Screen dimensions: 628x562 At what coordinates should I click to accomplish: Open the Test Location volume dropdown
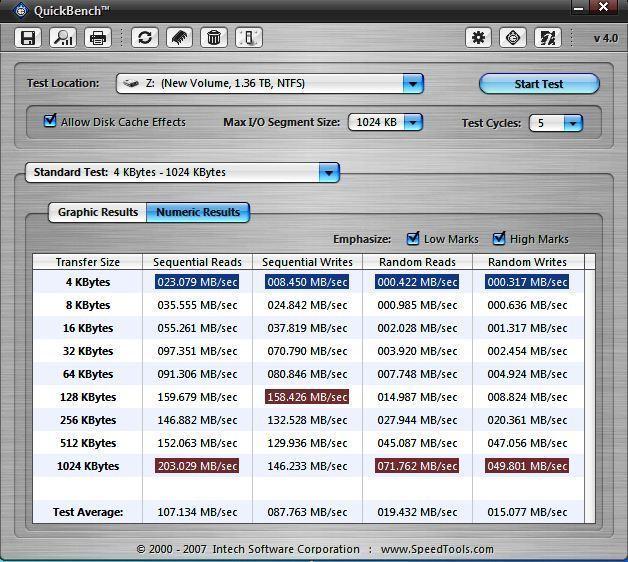pyautogui.click(x=412, y=84)
